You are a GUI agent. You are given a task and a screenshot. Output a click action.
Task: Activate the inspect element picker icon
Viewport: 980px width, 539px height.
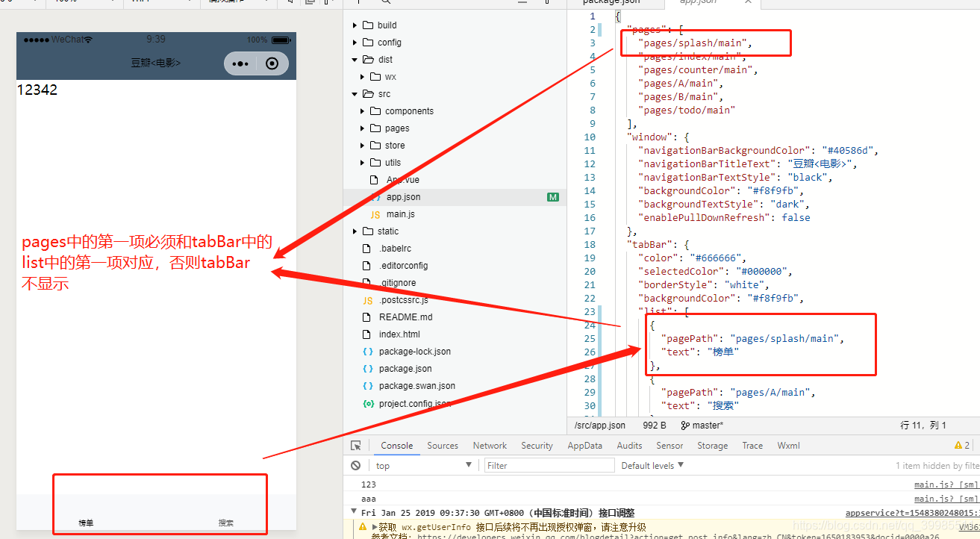point(356,446)
